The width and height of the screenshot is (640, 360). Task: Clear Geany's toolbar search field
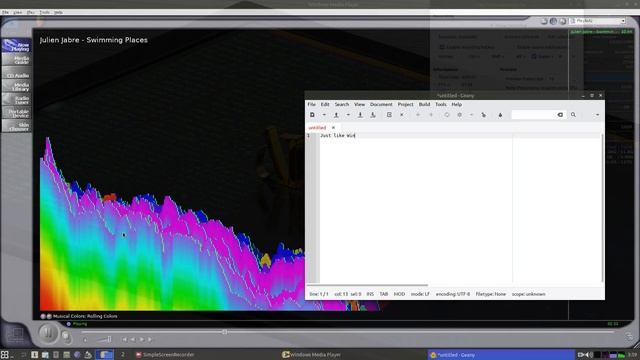tap(560, 115)
